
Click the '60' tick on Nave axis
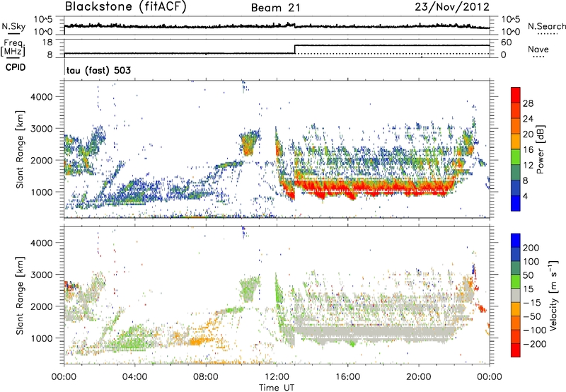click(x=507, y=42)
